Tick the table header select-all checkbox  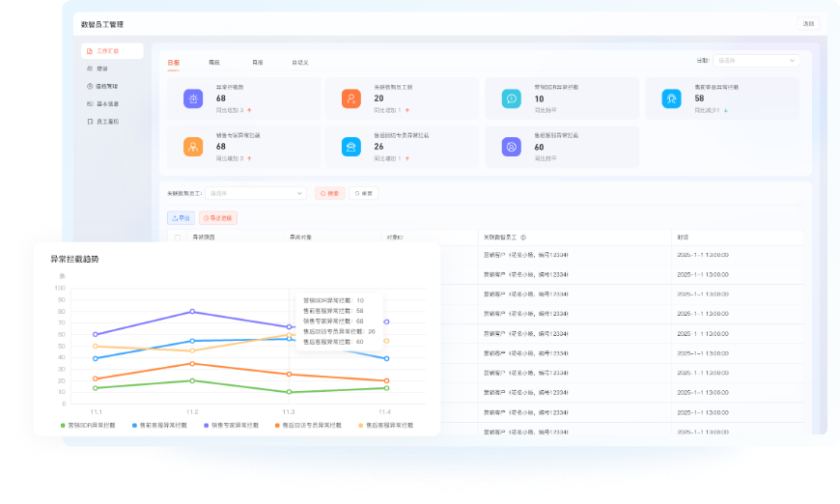coord(178,238)
